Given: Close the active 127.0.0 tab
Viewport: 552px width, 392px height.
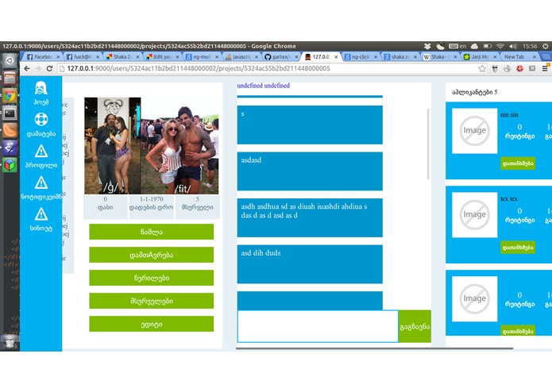Looking at the screenshot, I should tap(336, 56).
